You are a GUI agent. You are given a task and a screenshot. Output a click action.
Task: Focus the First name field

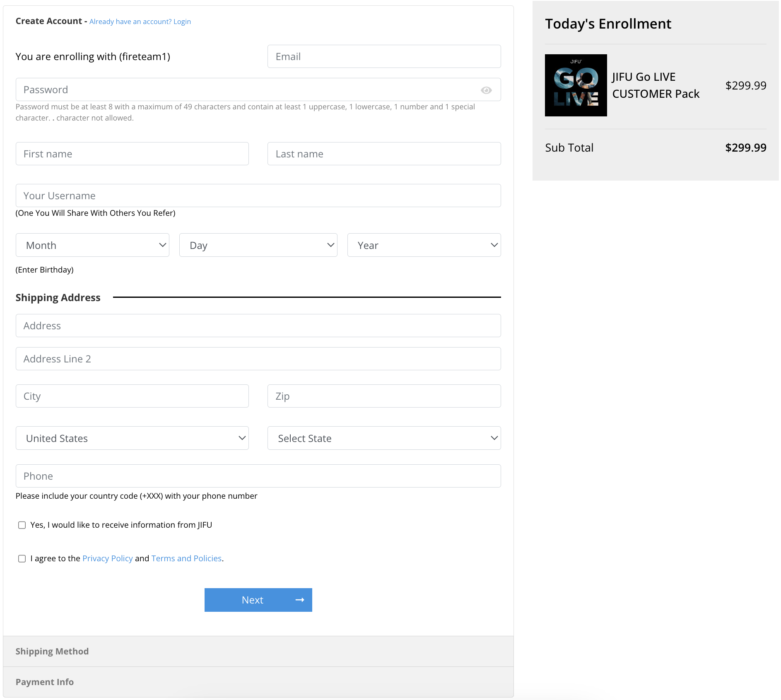[132, 154]
